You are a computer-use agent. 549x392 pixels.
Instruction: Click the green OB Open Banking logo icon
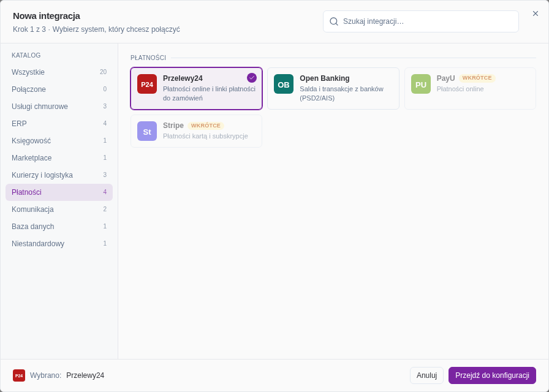[x=284, y=84]
